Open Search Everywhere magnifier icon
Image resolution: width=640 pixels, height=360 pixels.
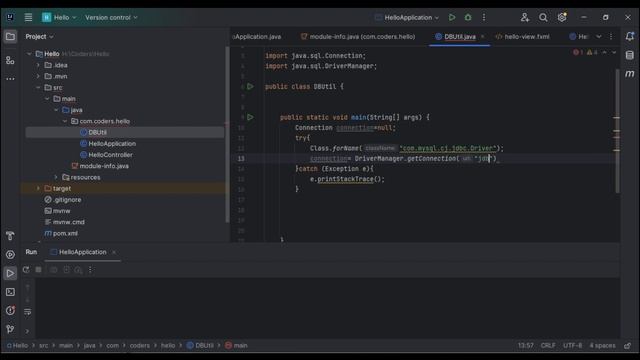coord(543,18)
